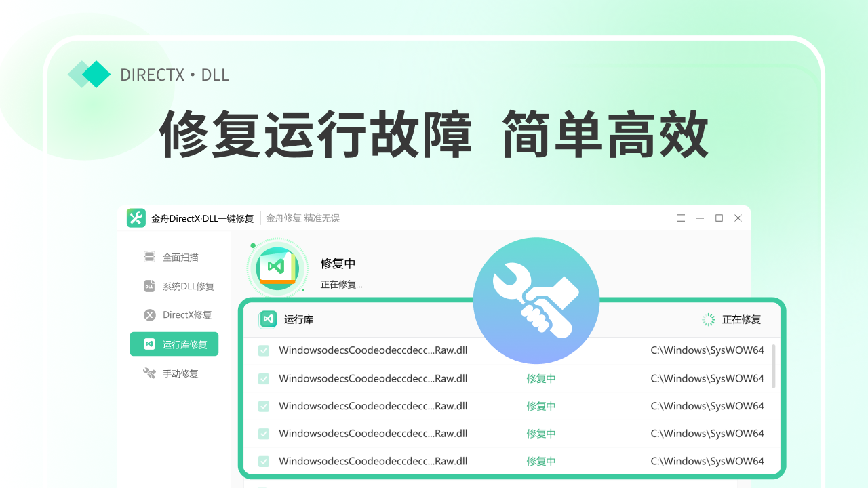Click the full scan sidebar icon
868x488 pixels.
click(x=150, y=257)
